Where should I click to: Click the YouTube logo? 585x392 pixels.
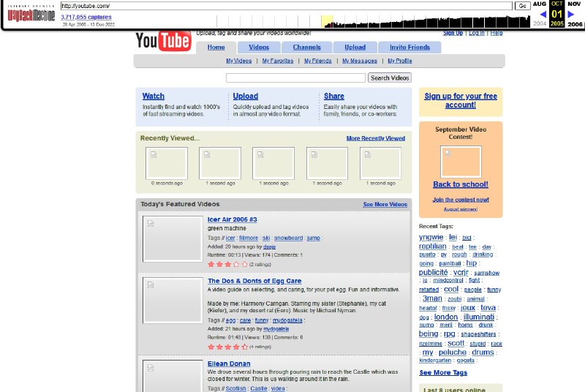tap(163, 41)
